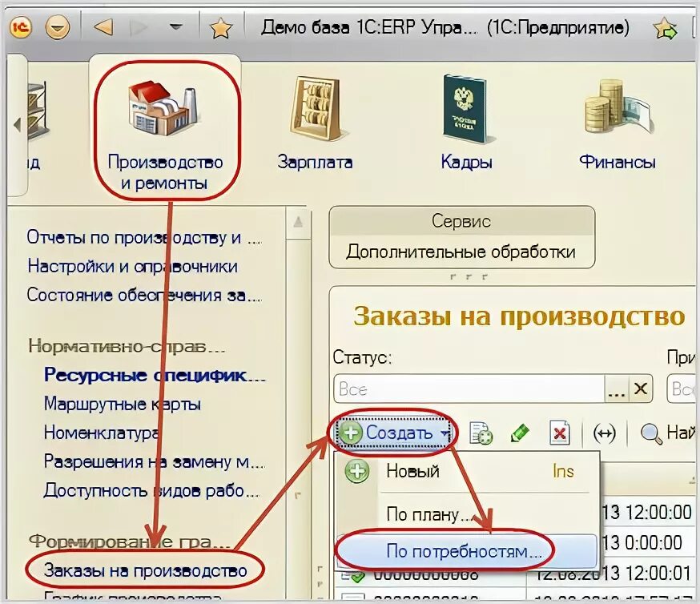Click the copy order toolbar icon
The image size is (700, 604).
[481, 433]
